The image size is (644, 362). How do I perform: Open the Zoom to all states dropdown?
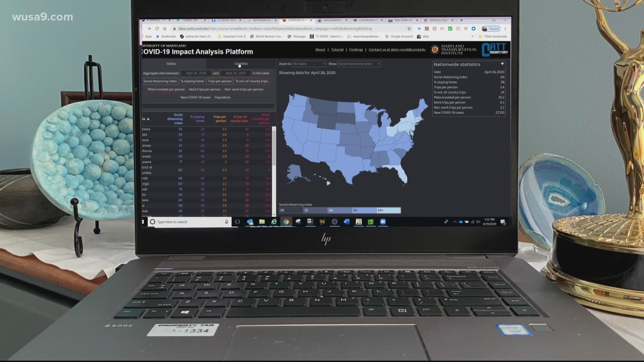[x=309, y=64]
